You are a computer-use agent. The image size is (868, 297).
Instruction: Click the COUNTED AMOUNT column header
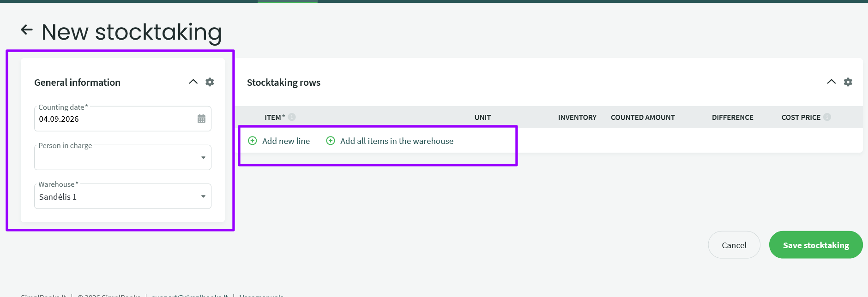pos(643,118)
